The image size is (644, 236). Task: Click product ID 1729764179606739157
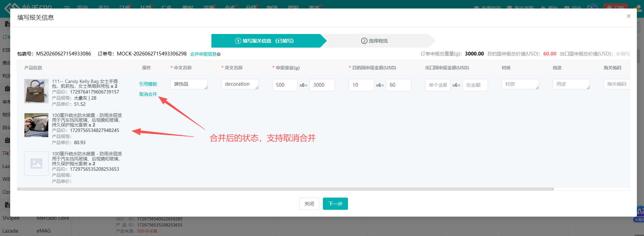pyautogui.click(x=94, y=92)
